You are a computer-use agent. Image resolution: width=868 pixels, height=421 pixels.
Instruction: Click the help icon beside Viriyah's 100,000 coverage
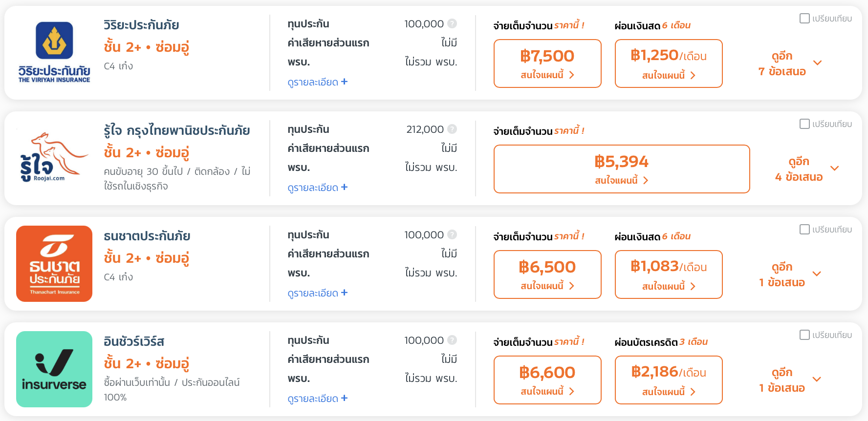[452, 24]
